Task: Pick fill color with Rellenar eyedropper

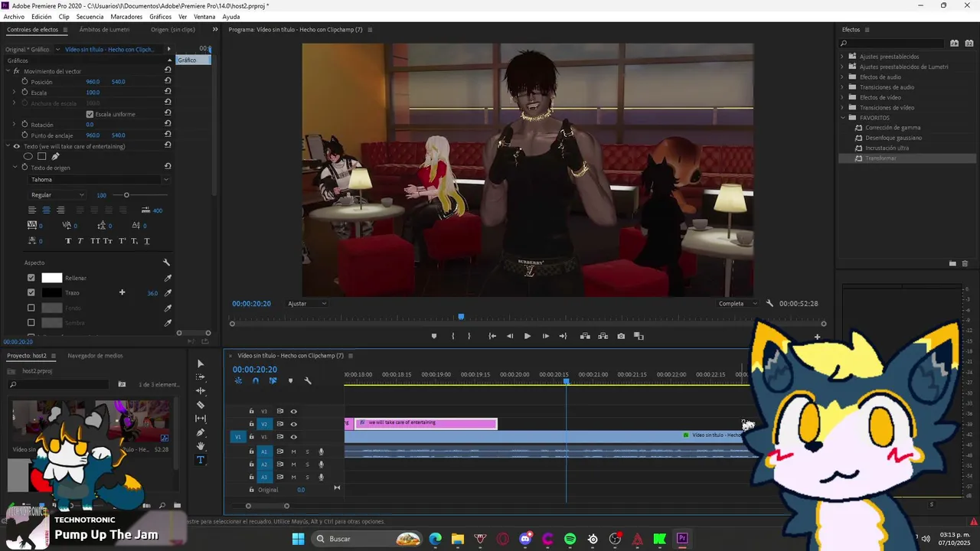Action: [168, 278]
